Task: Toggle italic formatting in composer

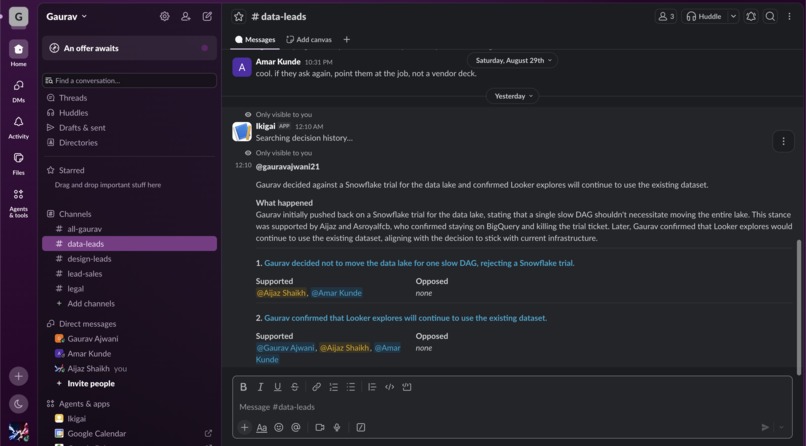Action: [260, 387]
